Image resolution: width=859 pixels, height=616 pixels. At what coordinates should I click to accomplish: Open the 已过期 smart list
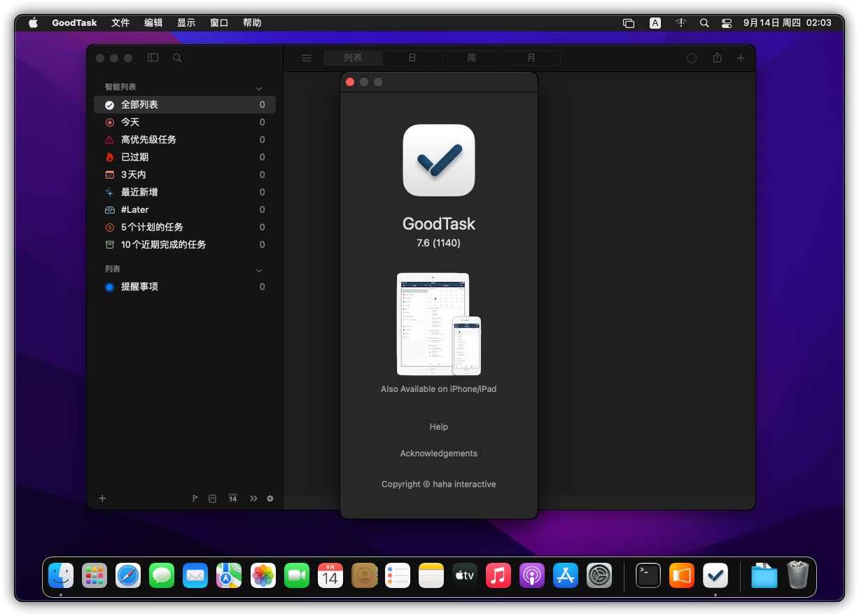(x=185, y=157)
